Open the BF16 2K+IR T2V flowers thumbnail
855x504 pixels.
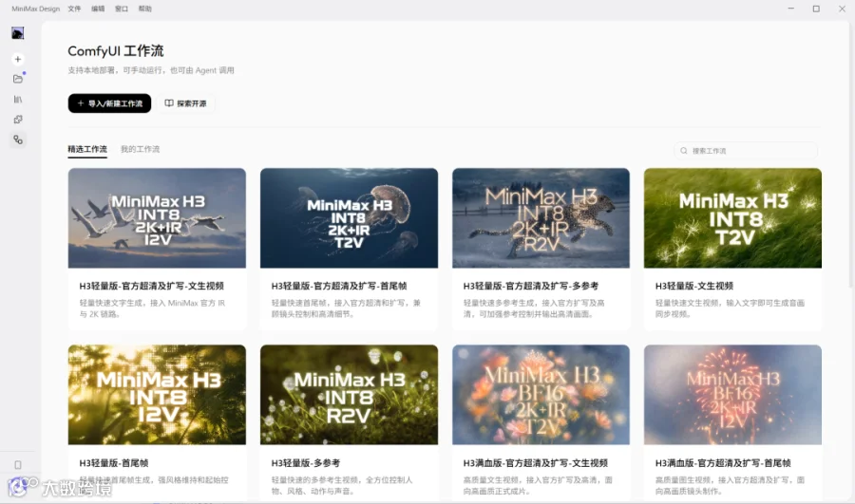pyautogui.click(x=541, y=395)
